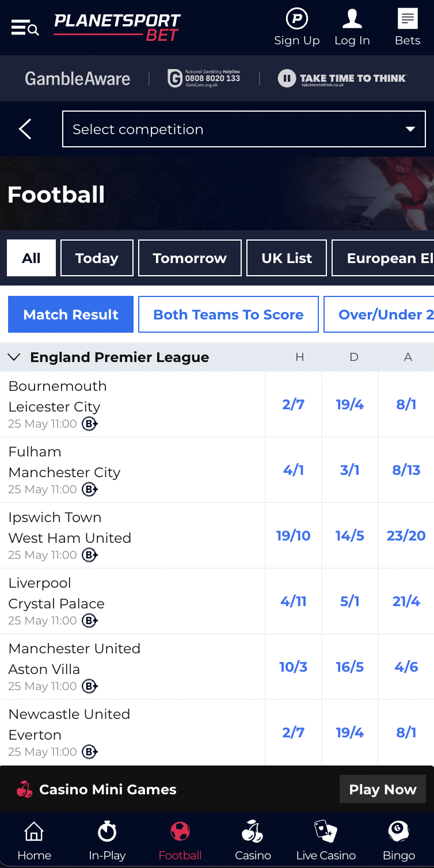This screenshot has width=434, height=868.
Task: Switch to Both Teams To Score market
Action: 228,314
